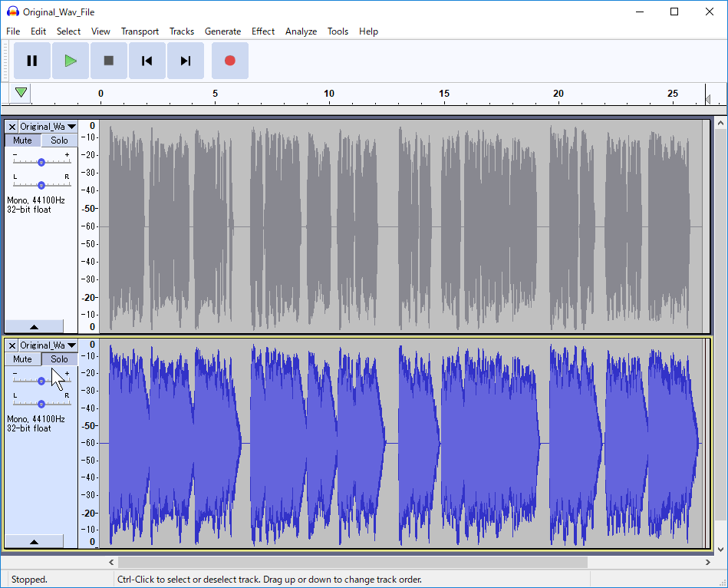Open the Analyze menu
This screenshot has height=588, width=728.
coord(301,31)
